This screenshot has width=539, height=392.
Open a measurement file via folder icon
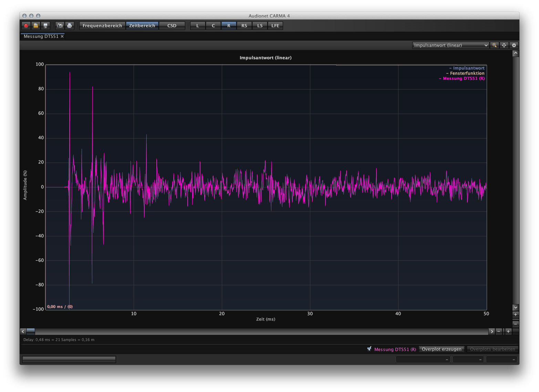click(35, 26)
